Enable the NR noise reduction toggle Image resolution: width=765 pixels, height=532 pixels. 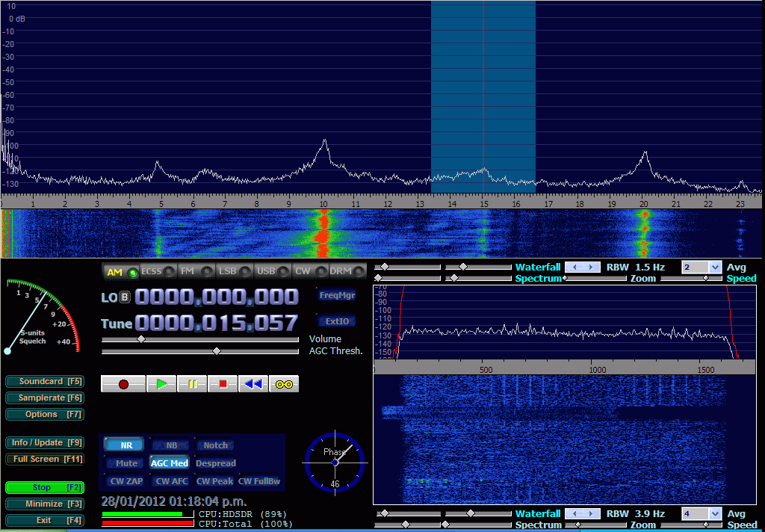[123, 444]
